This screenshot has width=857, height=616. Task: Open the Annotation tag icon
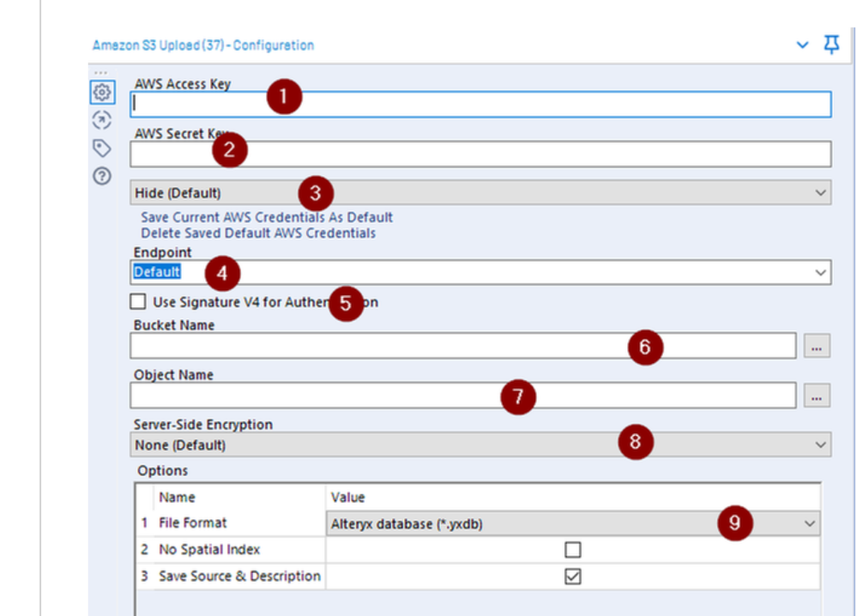102,148
